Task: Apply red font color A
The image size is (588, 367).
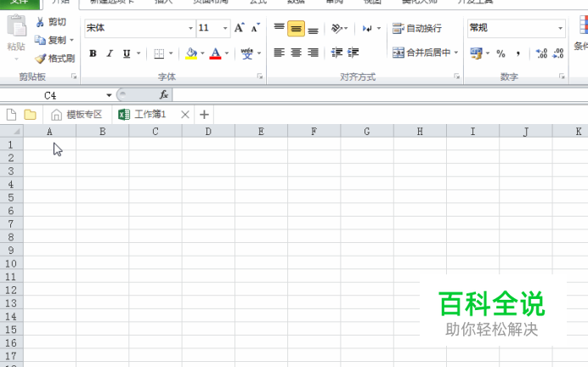Action: pyautogui.click(x=215, y=54)
